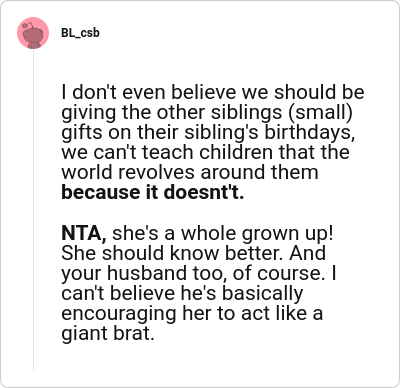This screenshot has width=400, height=388.
Task: Click the line "can't believe he's basically"
Action: click(182, 294)
